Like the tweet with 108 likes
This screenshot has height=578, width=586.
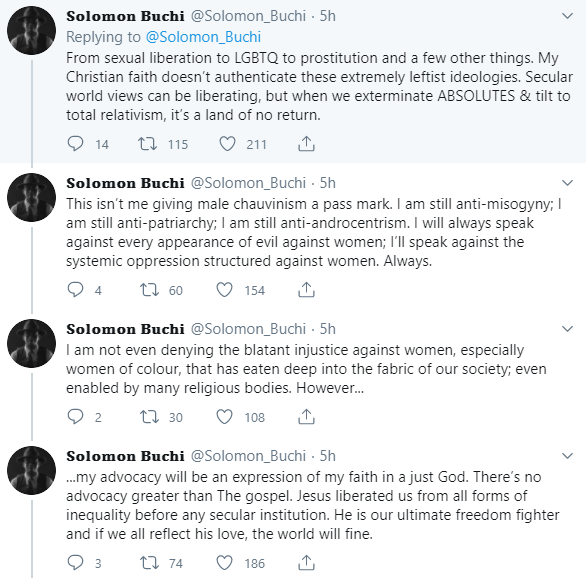coord(225,416)
